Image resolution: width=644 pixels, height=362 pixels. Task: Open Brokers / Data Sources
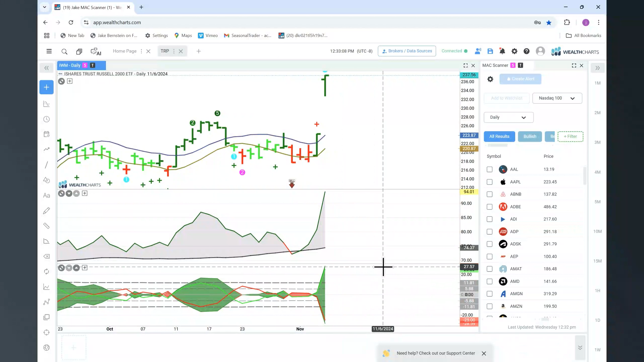[x=407, y=51]
